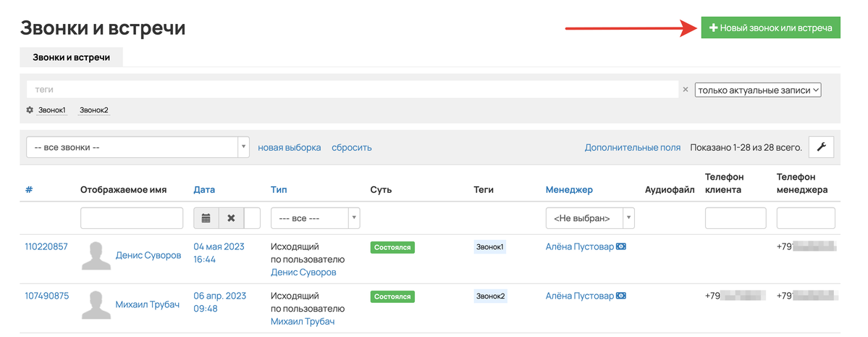The width and height of the screenshot is (868, 337).
Task: Click manager badge icon in the 107490875 row
Action: 621,296
